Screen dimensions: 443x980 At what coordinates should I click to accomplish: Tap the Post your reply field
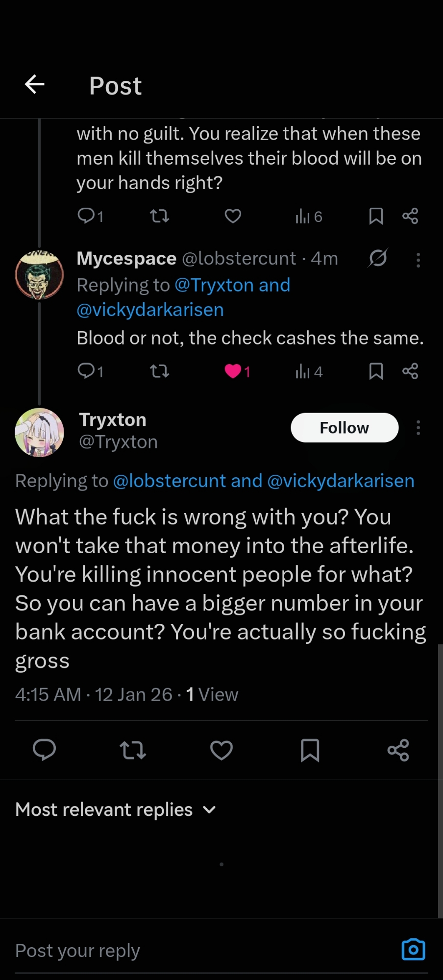click(x=196, y=951)
